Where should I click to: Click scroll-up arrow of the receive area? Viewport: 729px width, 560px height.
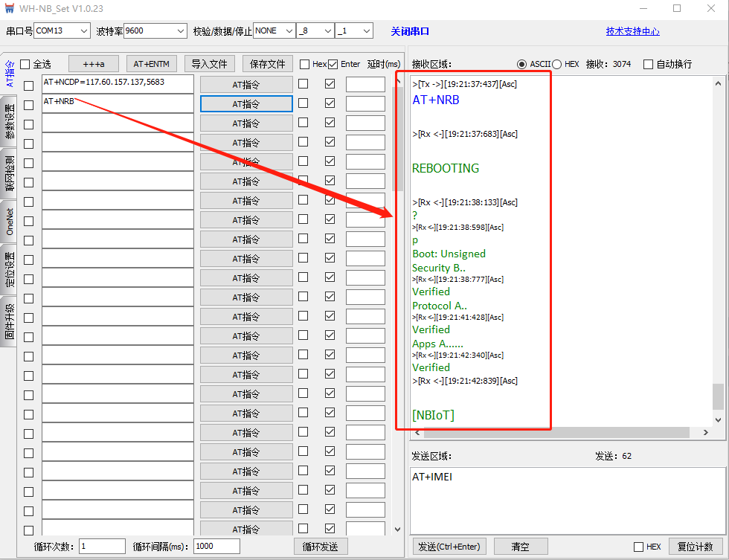click(719, 83)
